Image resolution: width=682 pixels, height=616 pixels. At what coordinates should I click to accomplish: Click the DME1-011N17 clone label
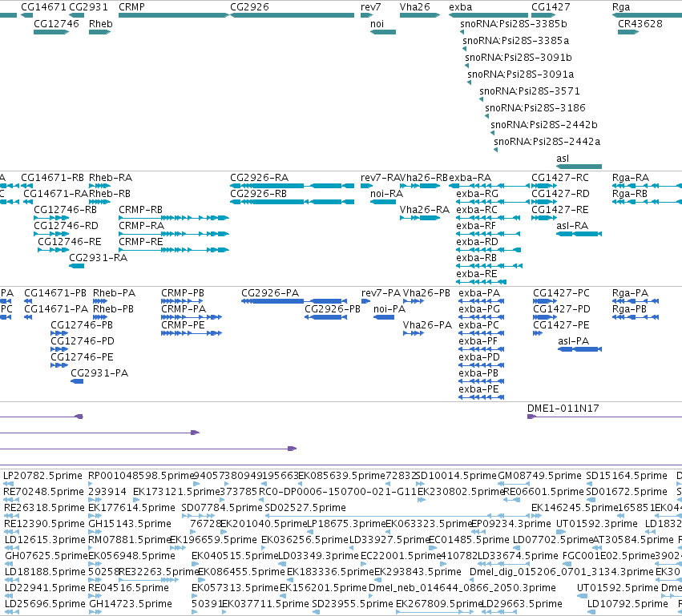coord(563,409)
